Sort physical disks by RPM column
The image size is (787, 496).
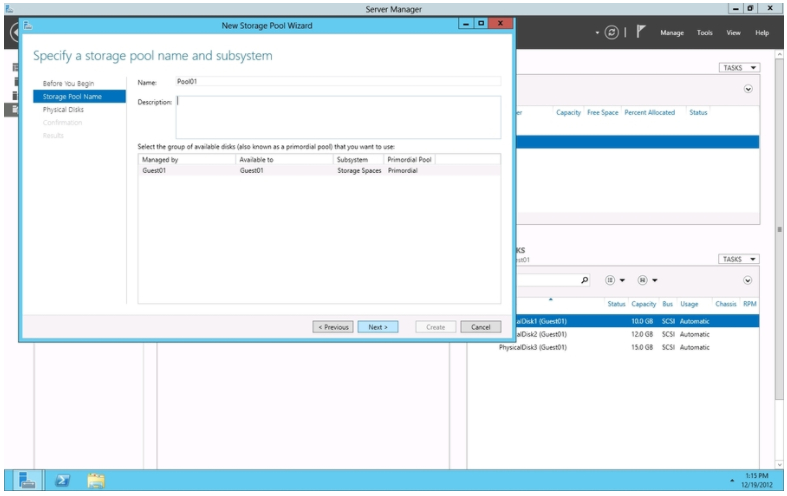point(750,304)
